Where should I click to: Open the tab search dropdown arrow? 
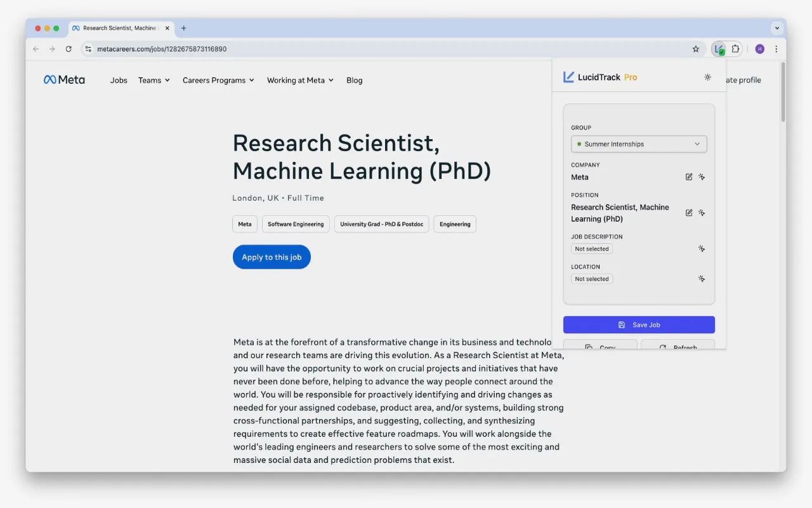(x=776, y=28)
